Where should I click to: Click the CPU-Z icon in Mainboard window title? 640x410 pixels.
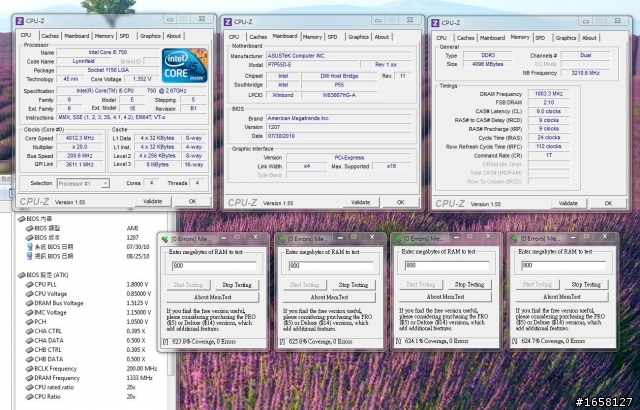point(228,22)
